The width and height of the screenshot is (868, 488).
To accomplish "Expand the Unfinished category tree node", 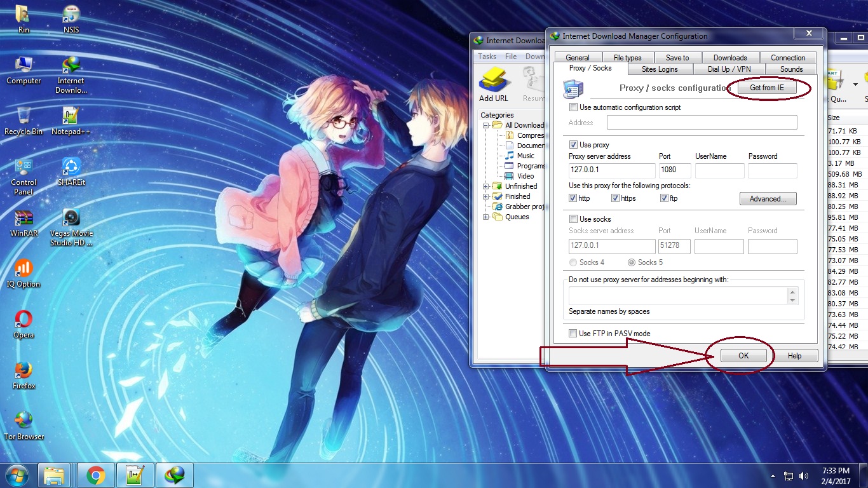I will click(486, 186).
